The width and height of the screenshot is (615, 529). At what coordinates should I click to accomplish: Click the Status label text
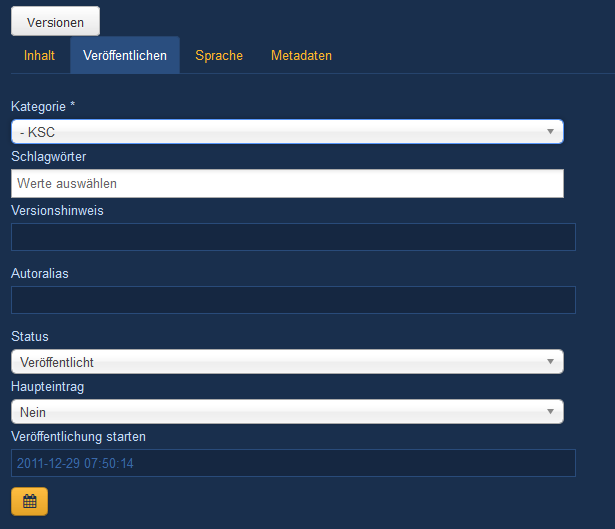29,337
